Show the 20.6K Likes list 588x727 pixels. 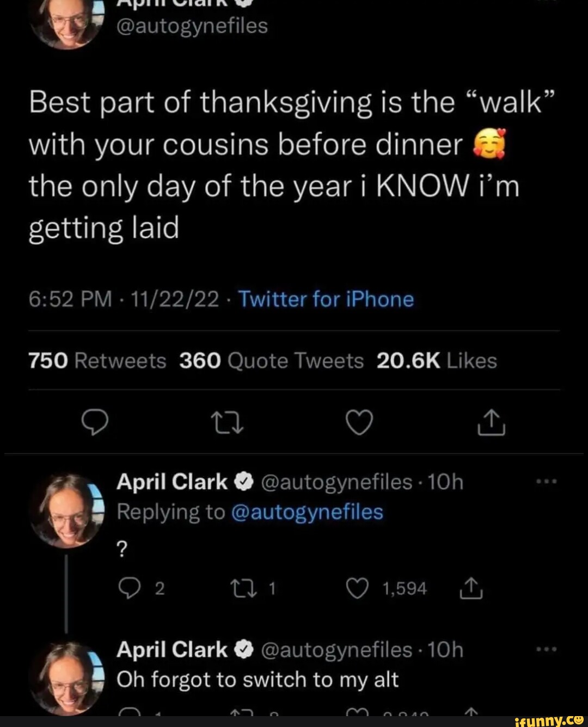coord(436,361)
